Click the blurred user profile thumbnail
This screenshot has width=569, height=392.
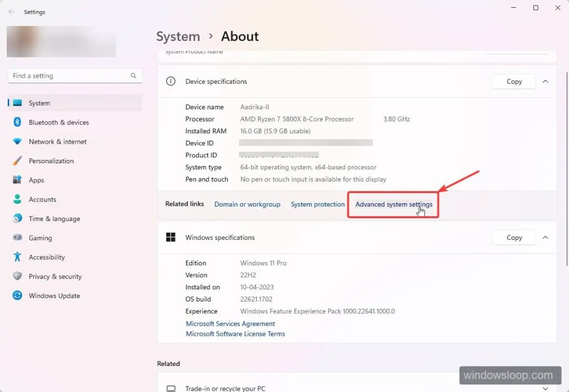61,41
